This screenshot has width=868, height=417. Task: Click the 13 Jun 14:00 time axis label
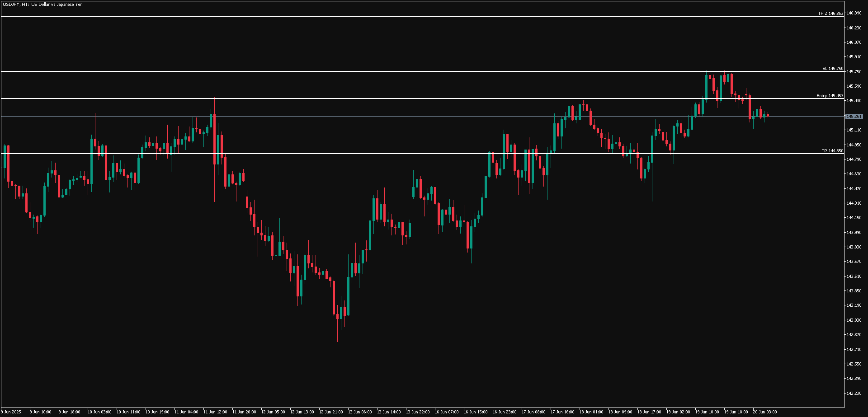(389, 412)
